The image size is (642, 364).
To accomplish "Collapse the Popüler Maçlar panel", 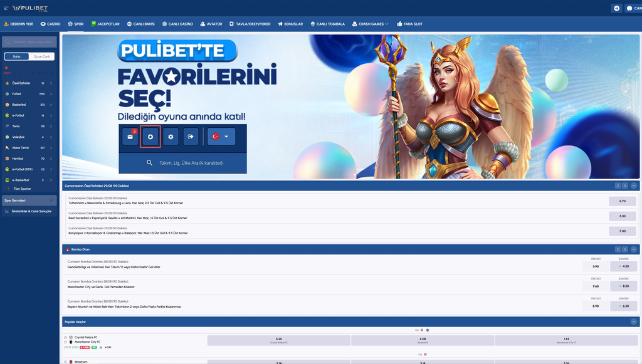I will pos(634,322).
